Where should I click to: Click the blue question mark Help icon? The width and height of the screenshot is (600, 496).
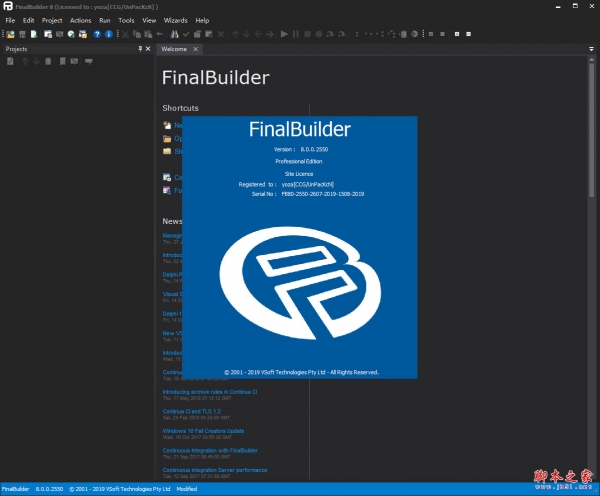[97, 34]
